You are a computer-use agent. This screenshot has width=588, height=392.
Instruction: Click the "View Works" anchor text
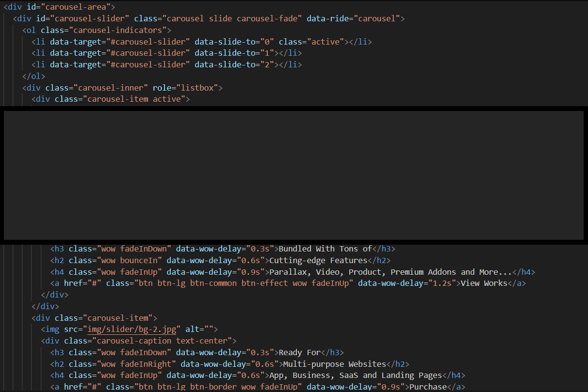pyautogui.click(x=484, y=283)
